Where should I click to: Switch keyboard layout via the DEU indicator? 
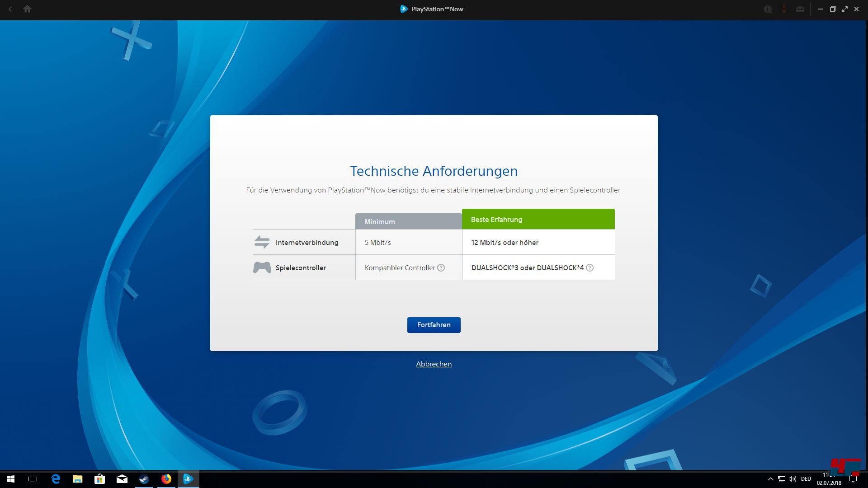[807, 479]
